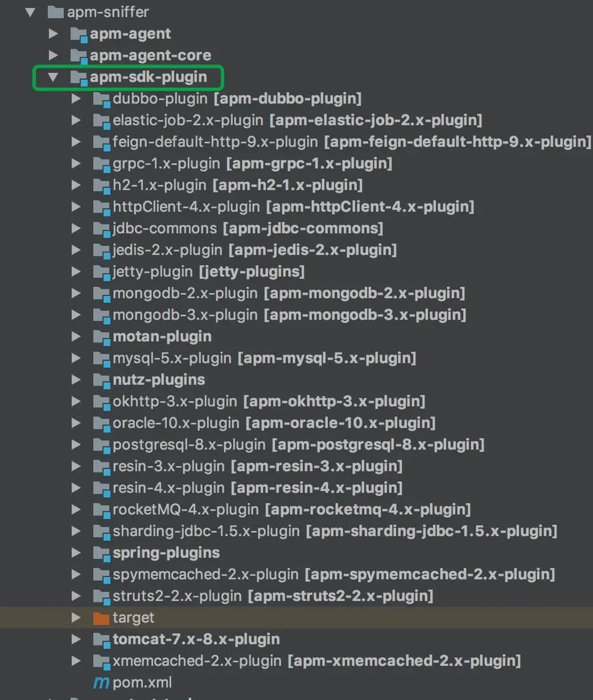Collapse the apm-sniffer folder arrow
The image size is (593, 700).
(31, 12)
